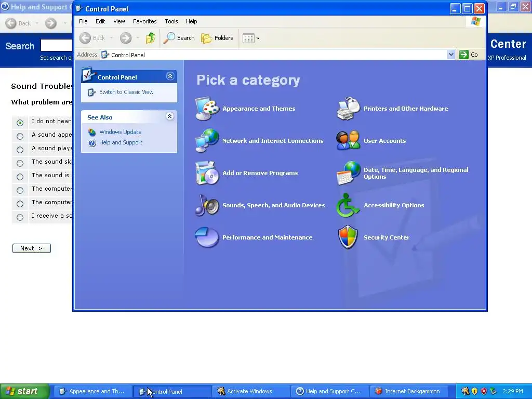Viewport: 532px width, 399px height.
Task: Open the Edit menu
Action: pos(100,21)
